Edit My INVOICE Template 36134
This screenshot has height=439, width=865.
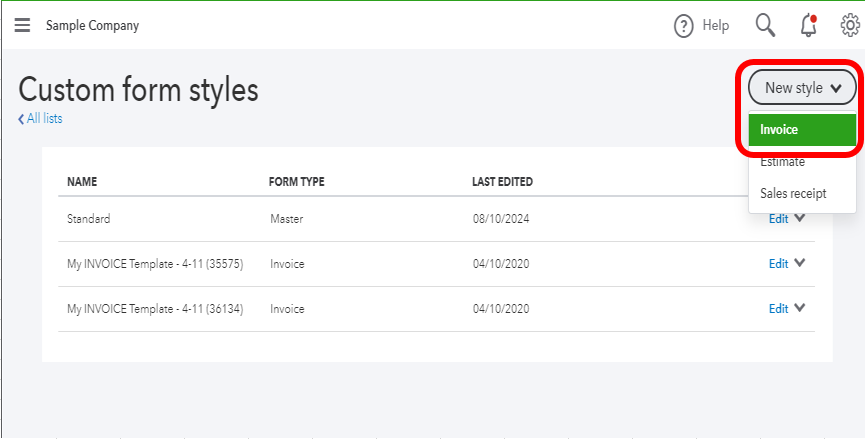(x=778, y=309)
